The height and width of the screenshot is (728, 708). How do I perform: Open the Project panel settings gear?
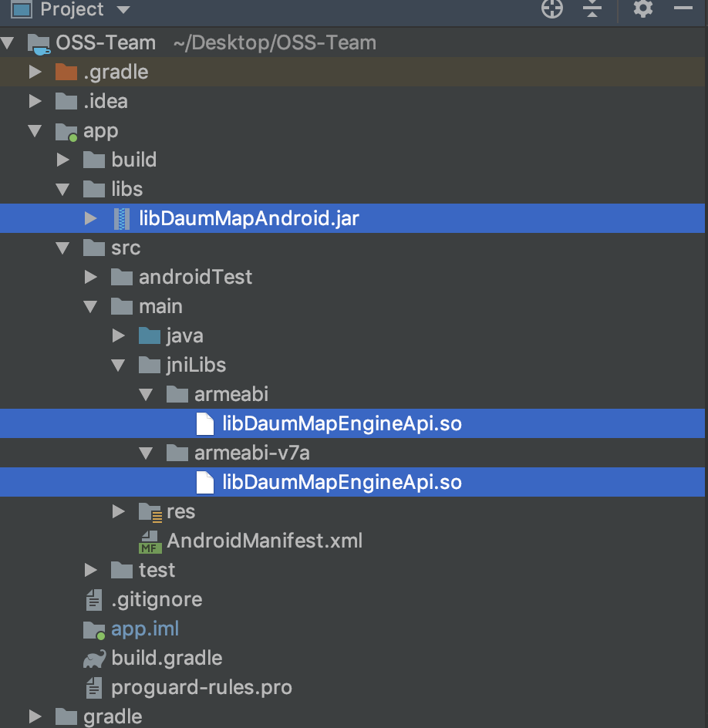click(643, 8)
